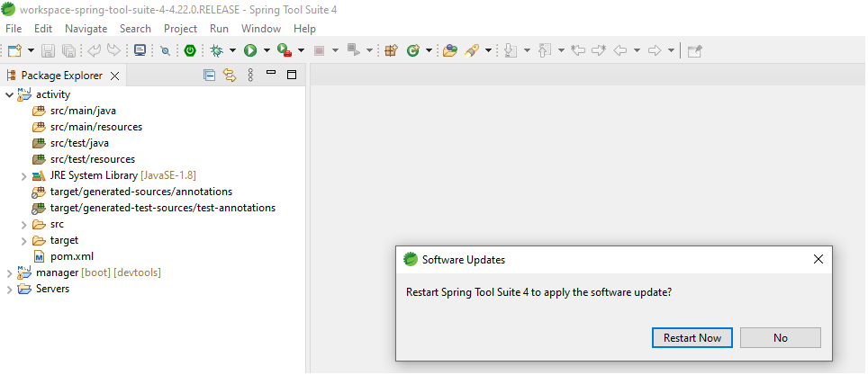Launch Debug with the green bug icon
Viewport: 868px width, 375px height.
pos(216,50)
